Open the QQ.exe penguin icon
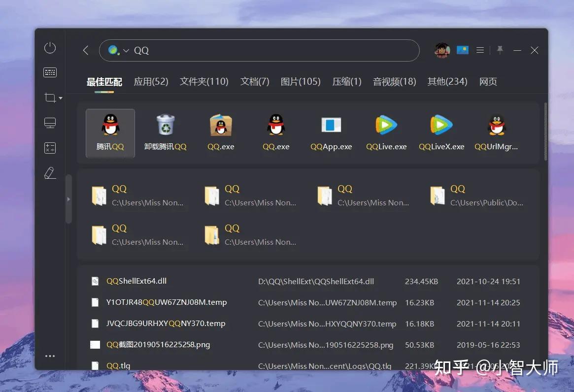Screen dimensions: 574x392 (x=276, y=133)
